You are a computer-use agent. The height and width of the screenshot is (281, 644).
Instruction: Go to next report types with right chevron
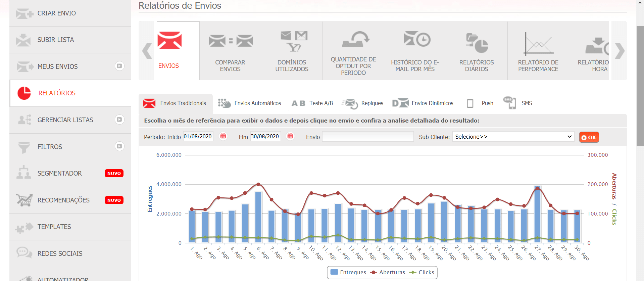click(620, 51)
